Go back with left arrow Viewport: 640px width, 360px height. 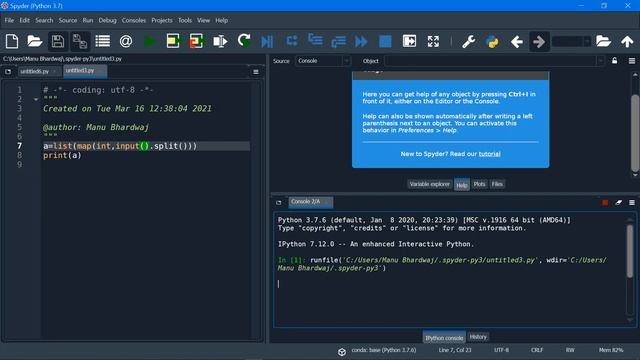click(517, 41)
